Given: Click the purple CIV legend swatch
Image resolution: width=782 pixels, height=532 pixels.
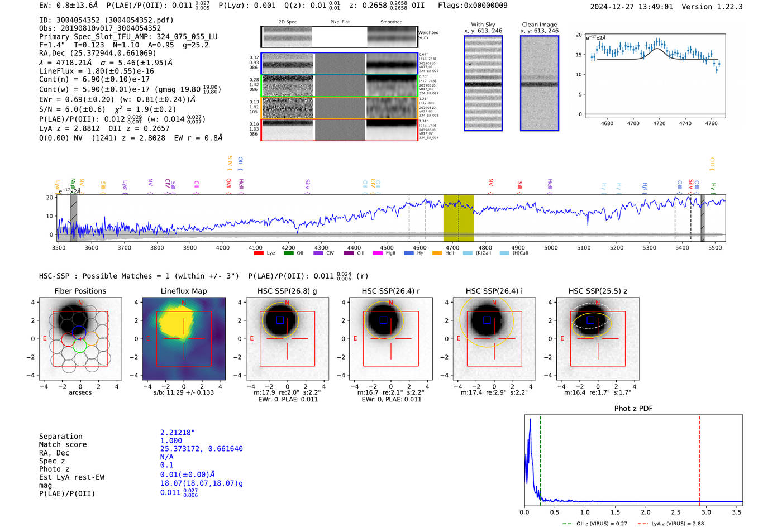Looking at the screenshot, I should point(318,253).
